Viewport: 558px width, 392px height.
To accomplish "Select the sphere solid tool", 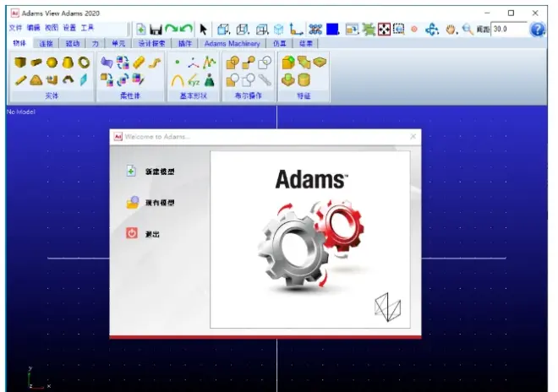I will [x=52, y=63].
